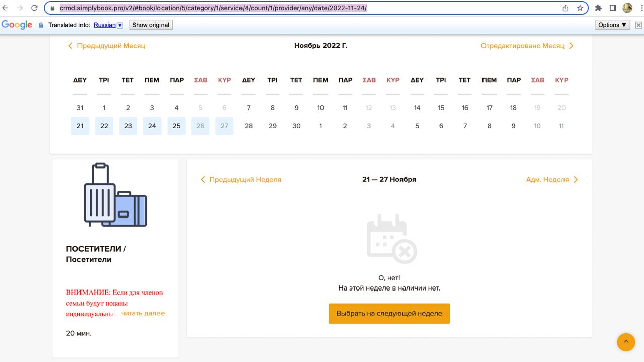Click the URL address bar field
The image size is (644, 362).
[x=302, y=8]
